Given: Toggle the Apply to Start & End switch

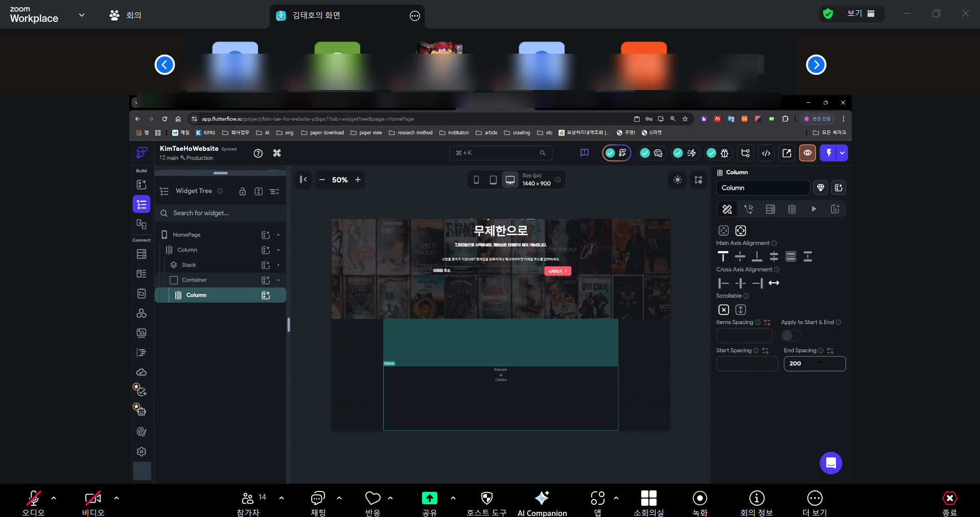Looking at the screenshot, I should (790, 335).
